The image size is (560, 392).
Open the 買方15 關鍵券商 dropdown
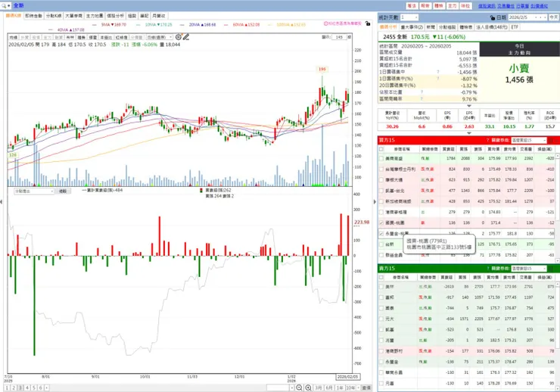[x=528, y=140]
